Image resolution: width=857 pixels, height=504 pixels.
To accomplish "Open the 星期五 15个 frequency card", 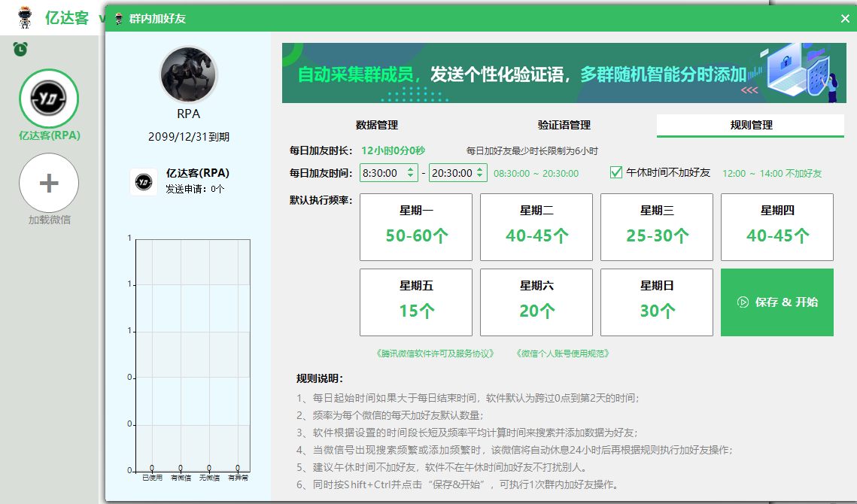I will pyautogui.click(x=416, y=302).
